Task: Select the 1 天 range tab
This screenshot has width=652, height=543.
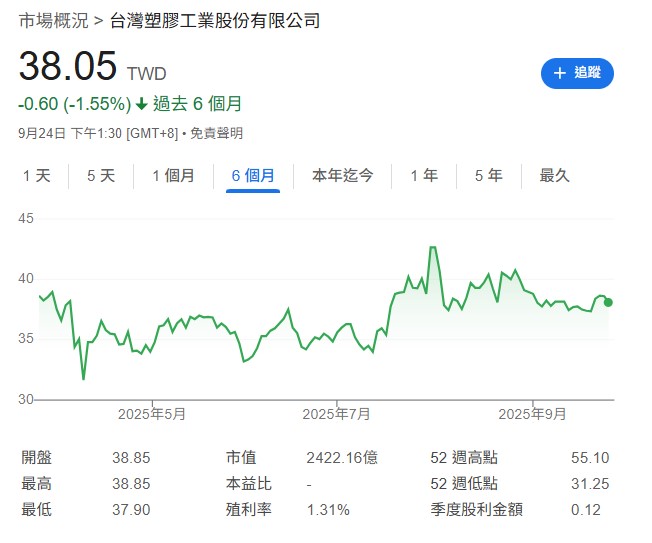Action: coord(37,175)
